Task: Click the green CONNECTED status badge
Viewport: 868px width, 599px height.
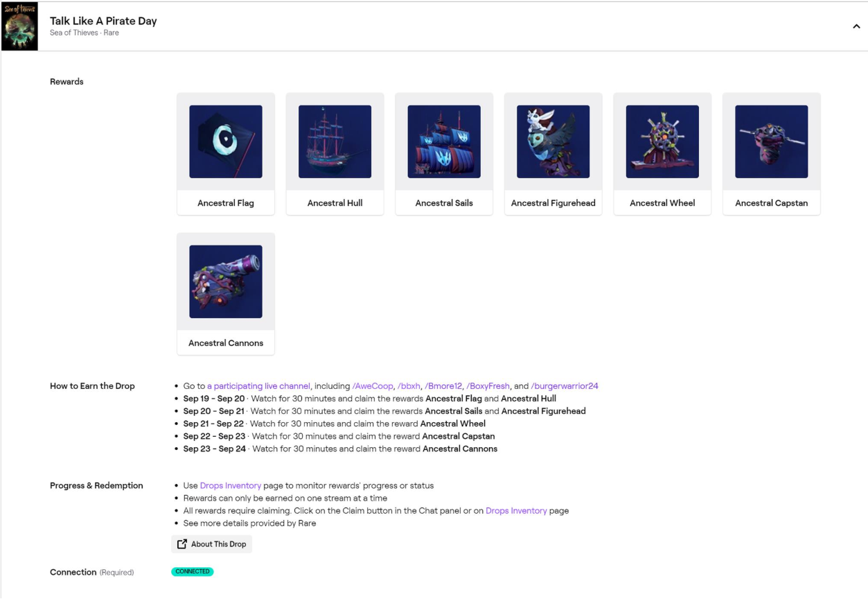Action: [193, 572]
